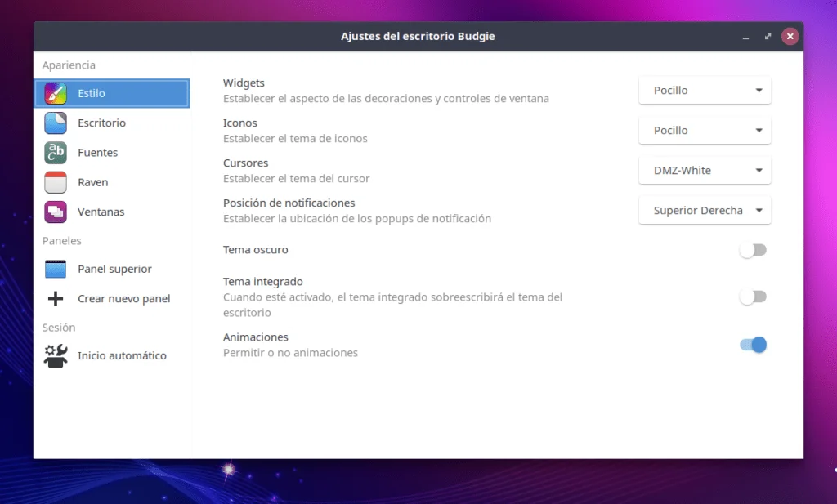837x504 pixels.
Task: Turn on the Tema integrado switch
Action: tap(753, 297)
